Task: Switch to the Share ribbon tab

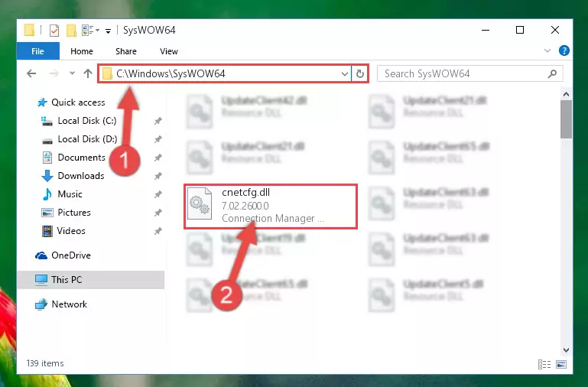Action: point(126,51)
